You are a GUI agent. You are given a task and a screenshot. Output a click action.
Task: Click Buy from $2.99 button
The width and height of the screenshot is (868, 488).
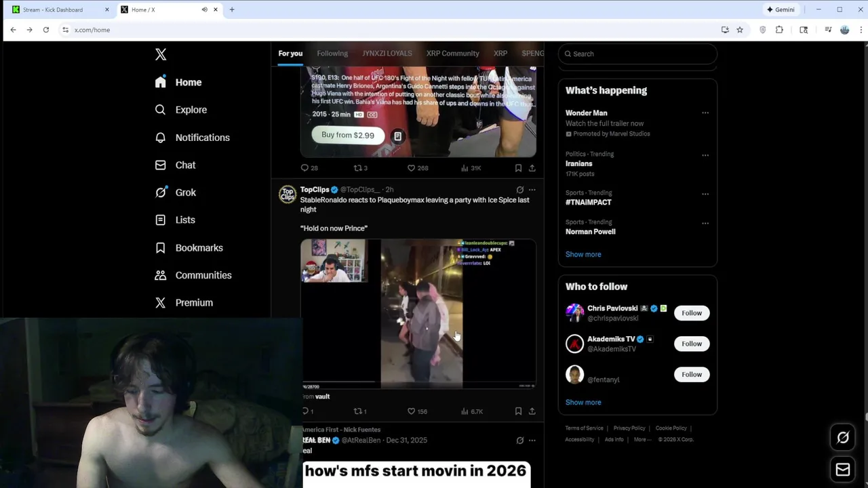click(x=348, y=135)
